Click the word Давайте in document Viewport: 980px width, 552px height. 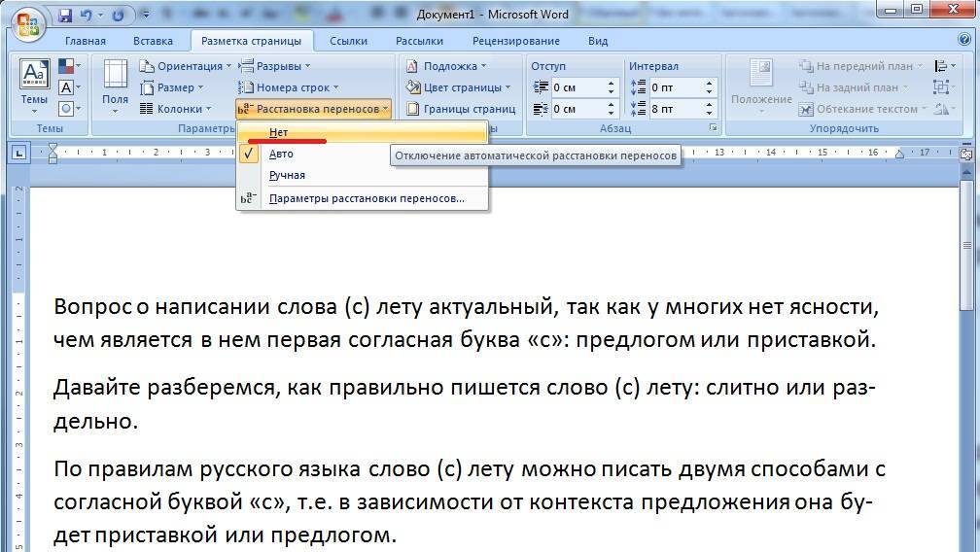96,388
